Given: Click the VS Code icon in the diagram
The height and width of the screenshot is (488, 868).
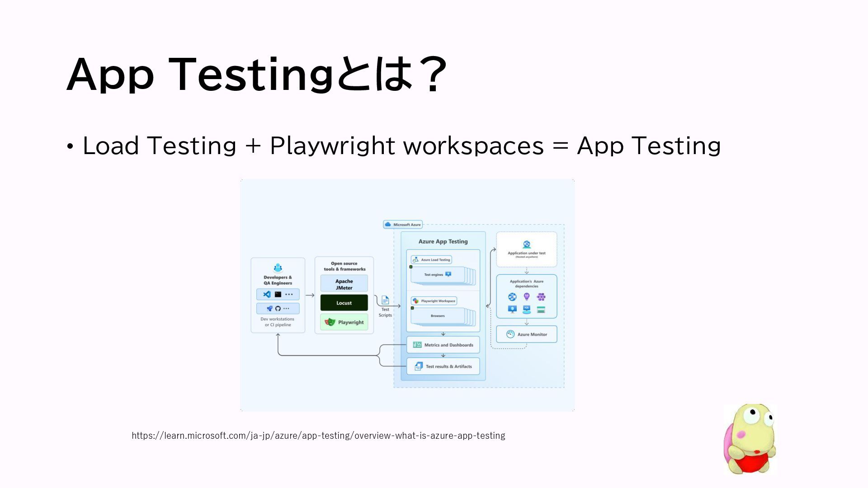Looking at the screenshot, I should [x=267, y=294].
